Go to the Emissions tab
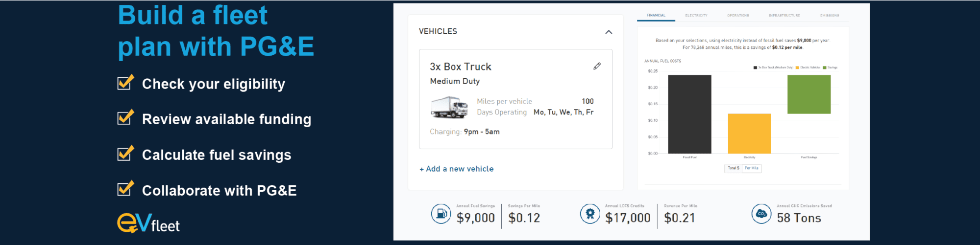This screenshot has height=245, width=980. click(x=830, y=16)
